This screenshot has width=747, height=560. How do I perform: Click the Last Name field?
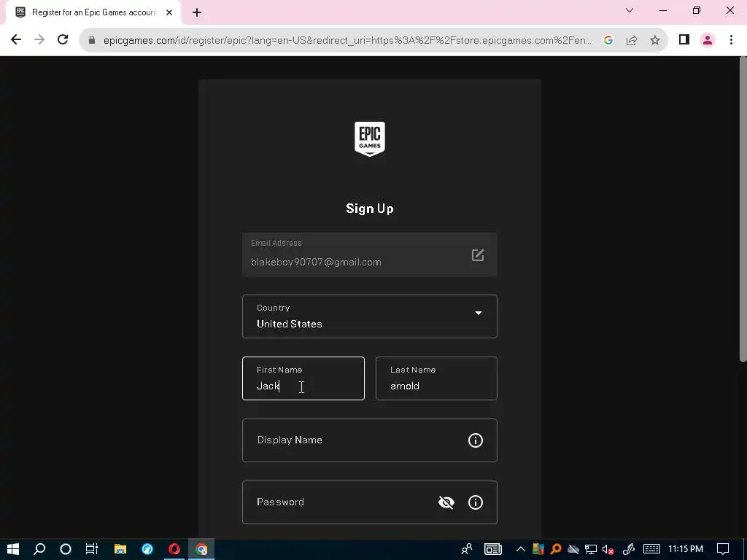tap(436, 378)
